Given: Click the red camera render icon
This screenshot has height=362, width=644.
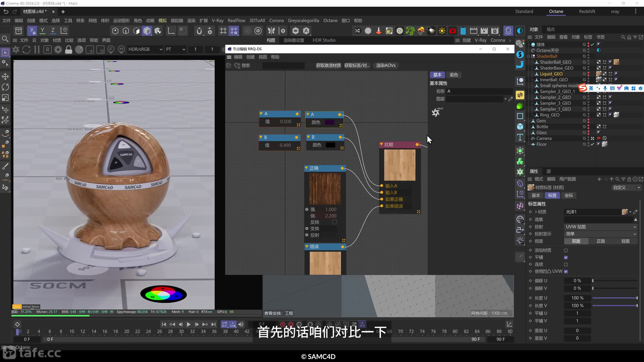Looking at the screenshot, I should pos(452,31).
